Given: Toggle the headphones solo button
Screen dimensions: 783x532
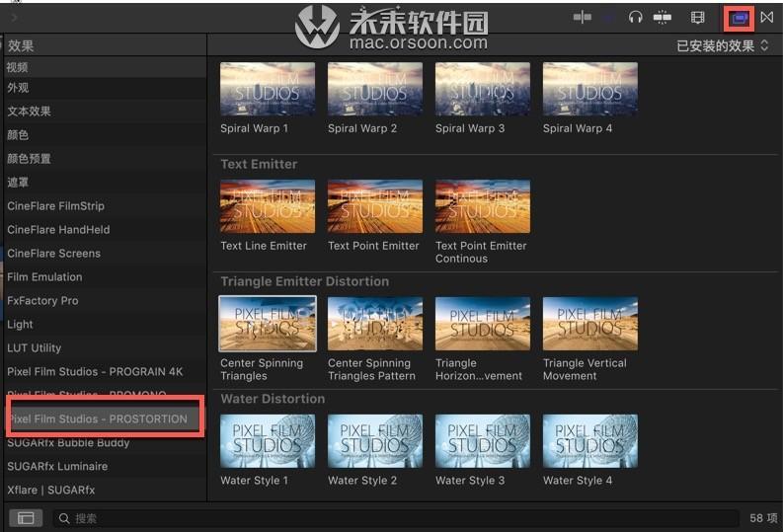Looking at the screenshot, I should pyautogui.click(x=635, y=18).
